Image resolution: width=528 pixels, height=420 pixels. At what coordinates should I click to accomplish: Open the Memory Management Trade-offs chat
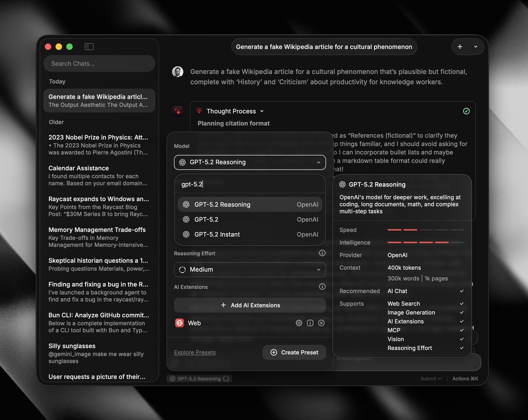pos(99,237)
